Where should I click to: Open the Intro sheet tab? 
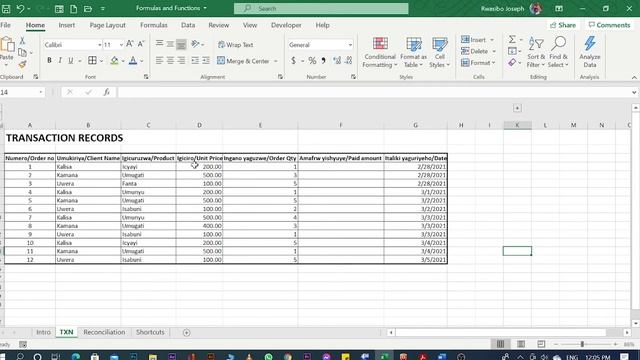coord(43,332)
